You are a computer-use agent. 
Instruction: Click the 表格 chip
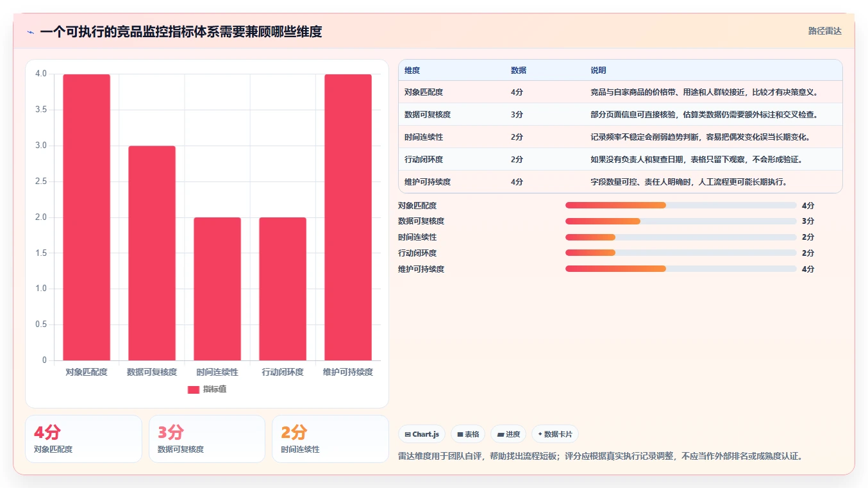pos(468,434)
